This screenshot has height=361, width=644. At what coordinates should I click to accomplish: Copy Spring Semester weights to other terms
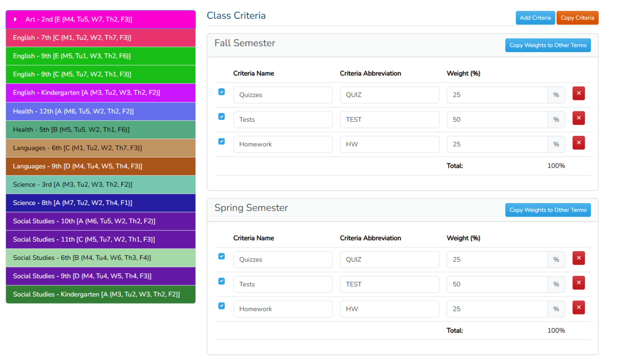548,210
